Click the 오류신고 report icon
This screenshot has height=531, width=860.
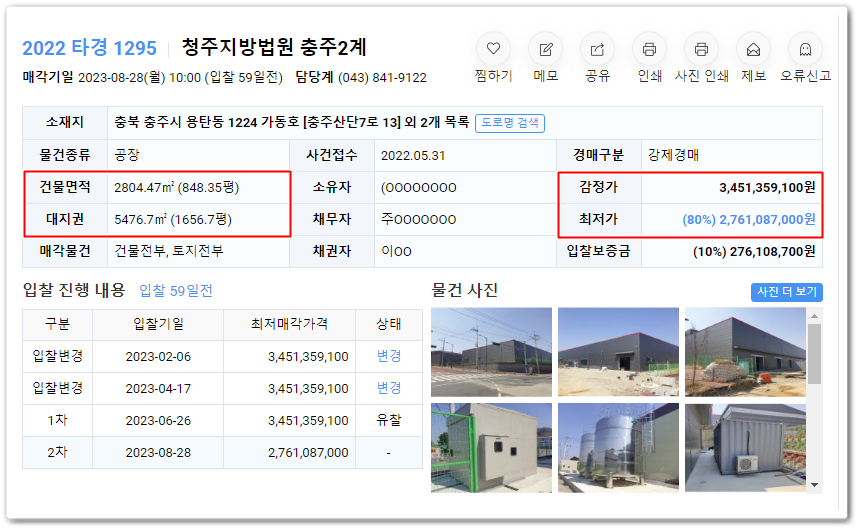pos(805,49)
